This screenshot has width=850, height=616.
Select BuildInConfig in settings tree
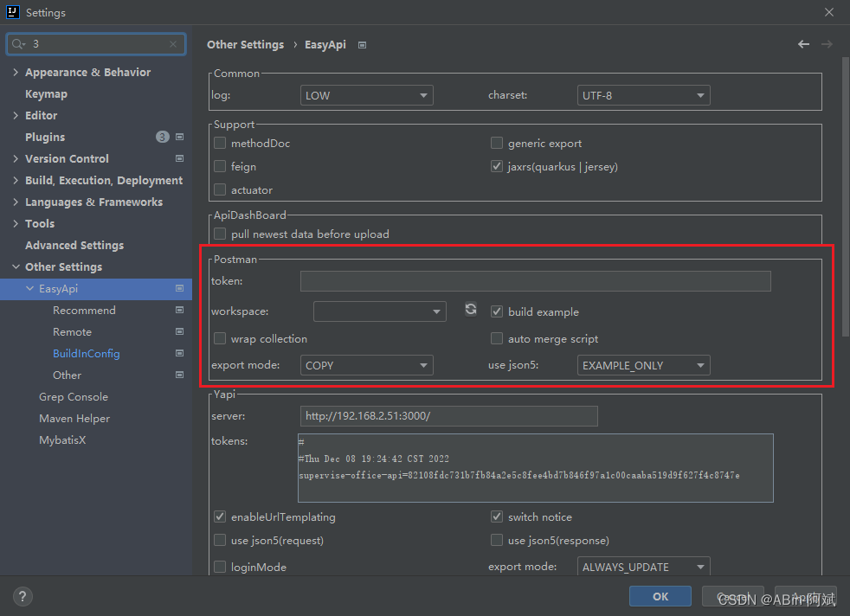pyautogui.click(x=86, y=353)
